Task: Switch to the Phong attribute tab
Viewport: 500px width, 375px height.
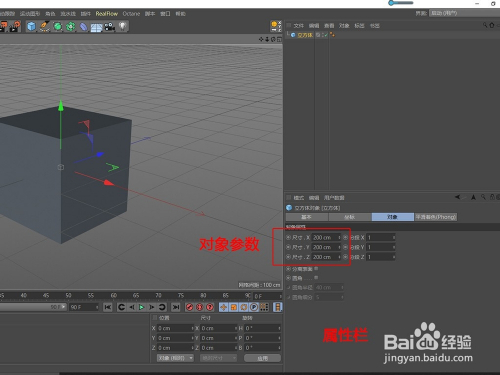Action: click(436, 217)
